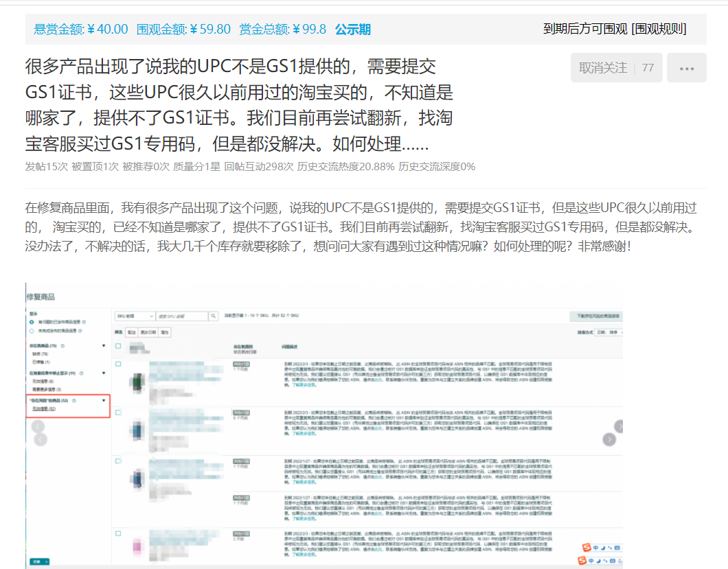
Task: Click the download risk report button
Action: click(596, 316)
